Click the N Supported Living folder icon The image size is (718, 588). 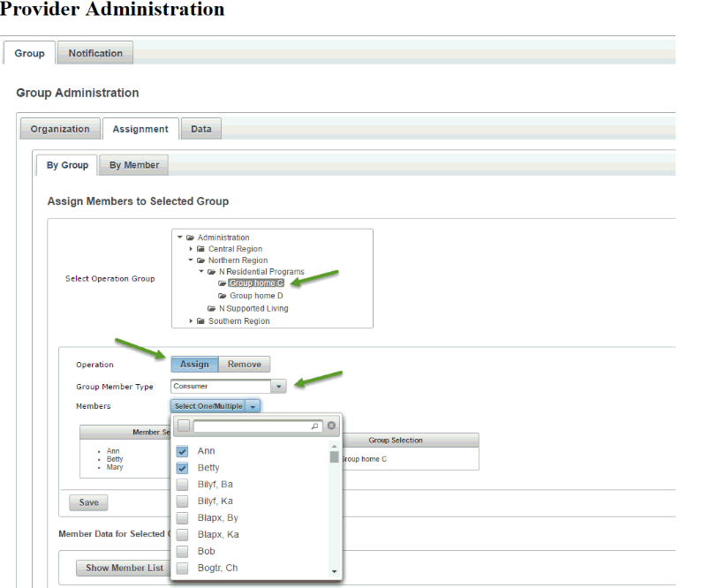click(212, 309)
